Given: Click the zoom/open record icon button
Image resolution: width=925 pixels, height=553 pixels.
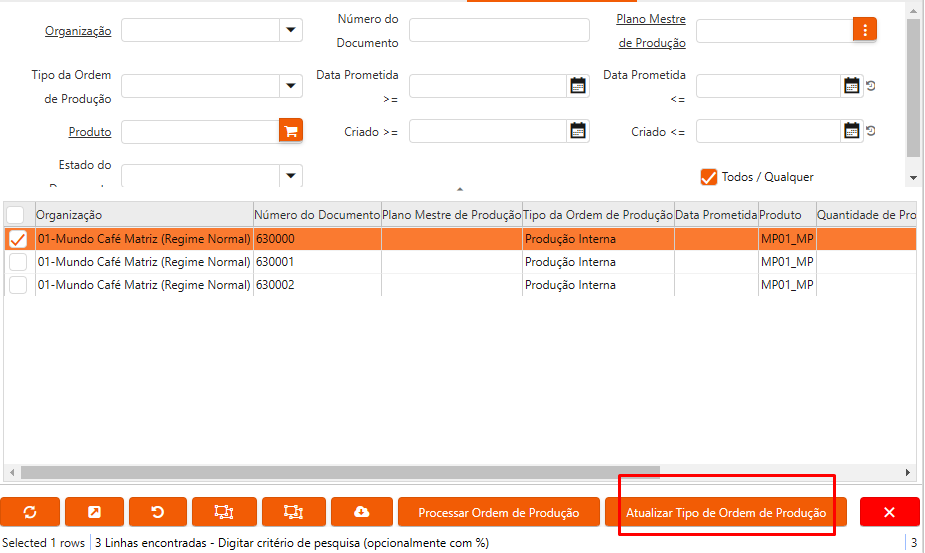Looking at the screenshot, I should (94, 512).
